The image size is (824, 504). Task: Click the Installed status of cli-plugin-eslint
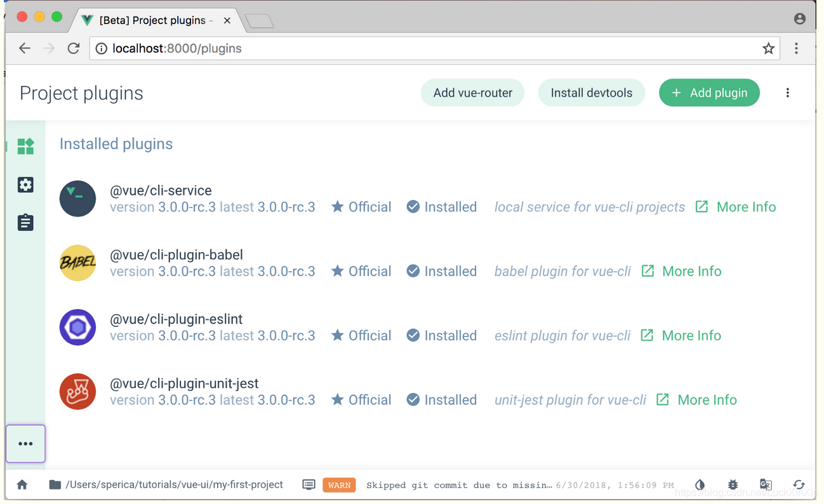coord(442,335)
